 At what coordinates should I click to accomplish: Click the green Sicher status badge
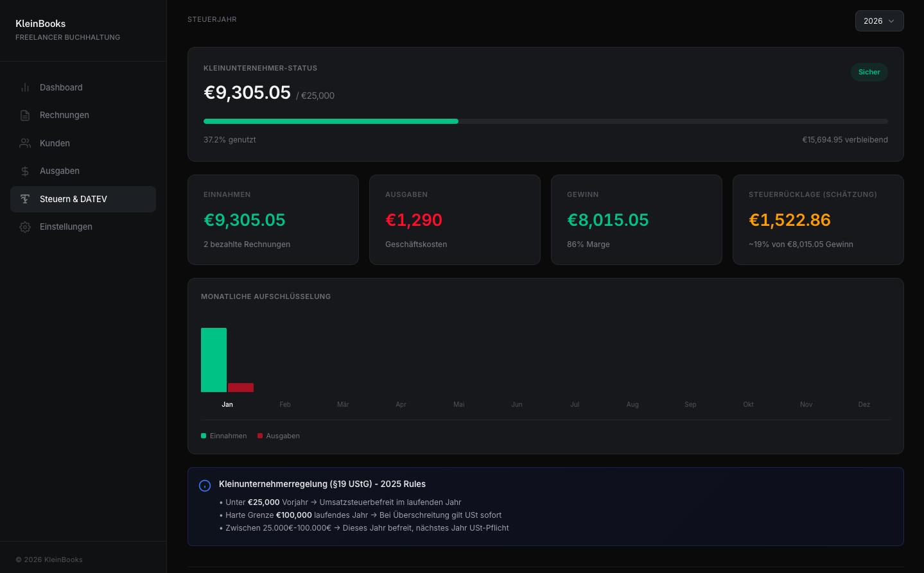[869, 73]
